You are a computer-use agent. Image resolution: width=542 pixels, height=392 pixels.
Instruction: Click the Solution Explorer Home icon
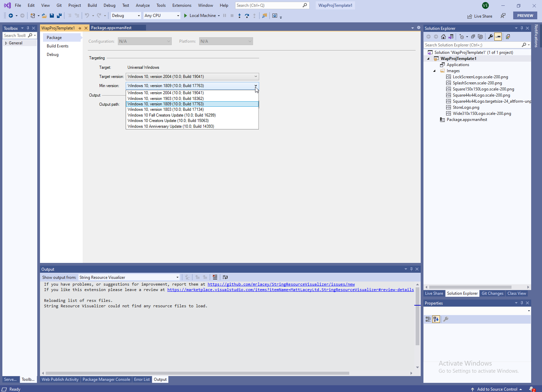tap(443, 37)
